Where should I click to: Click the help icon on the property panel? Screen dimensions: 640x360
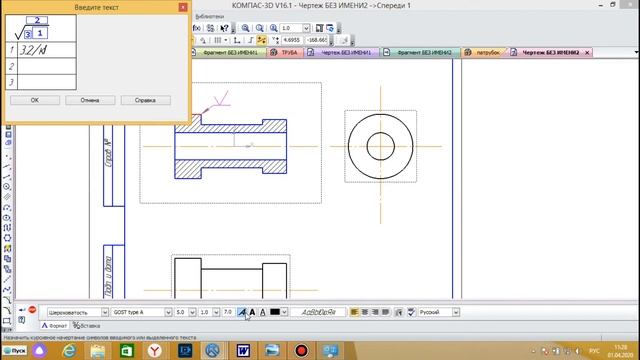click(22, 320)
